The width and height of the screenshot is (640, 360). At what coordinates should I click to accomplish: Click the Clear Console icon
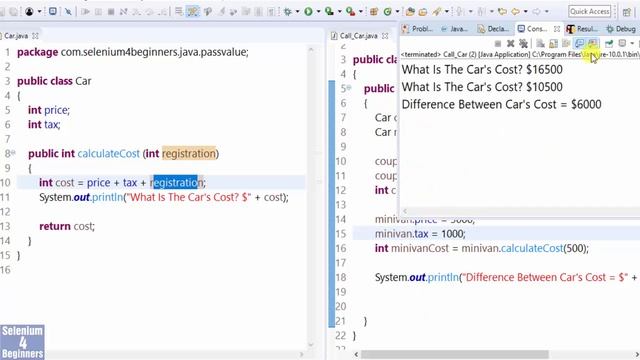540,43
